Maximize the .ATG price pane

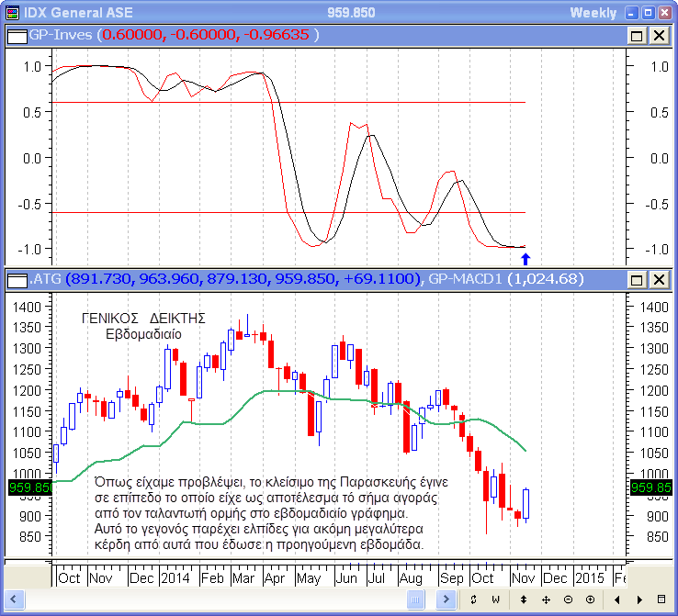point(637,279)
